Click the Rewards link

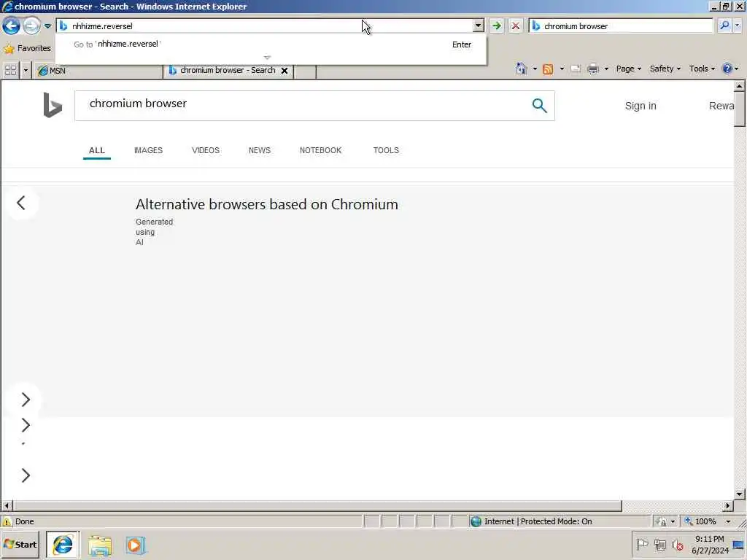721,106
